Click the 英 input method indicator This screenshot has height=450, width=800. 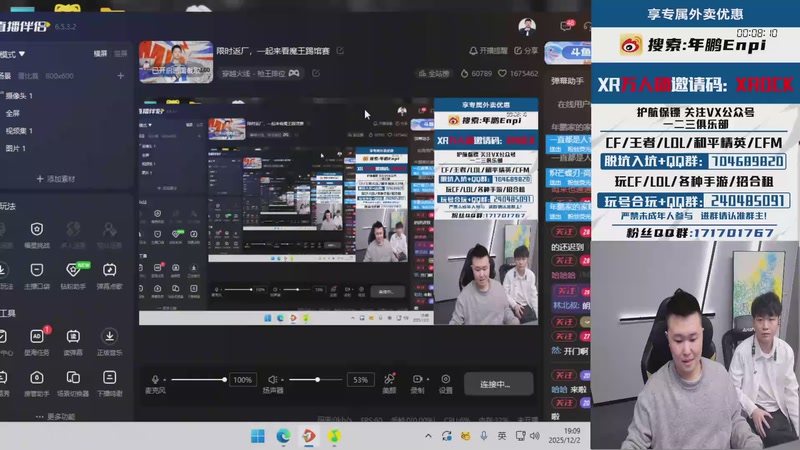click(502, 436)
